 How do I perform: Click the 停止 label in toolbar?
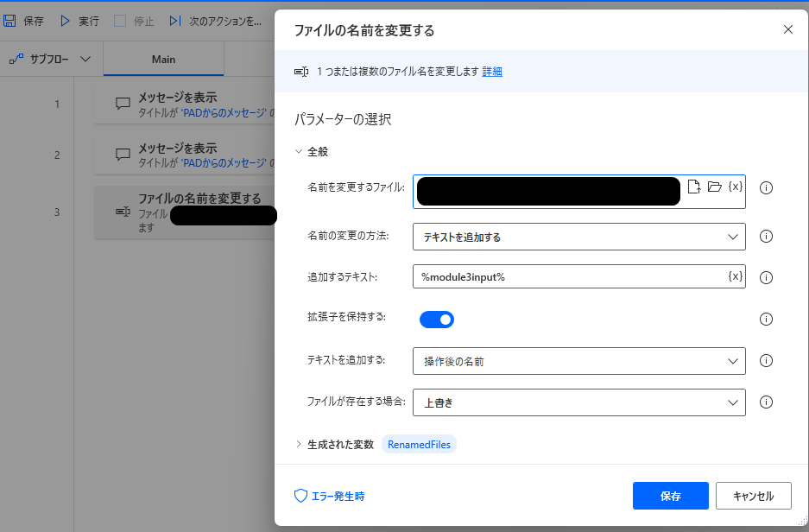pyautogui.click(x=144, y=21)
